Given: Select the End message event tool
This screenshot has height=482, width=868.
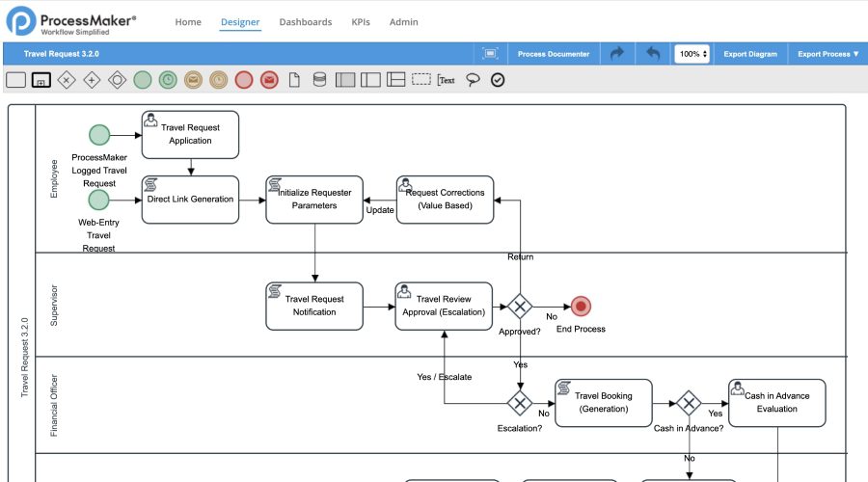Looking at the screenshot, I should (x=270, y=80).
